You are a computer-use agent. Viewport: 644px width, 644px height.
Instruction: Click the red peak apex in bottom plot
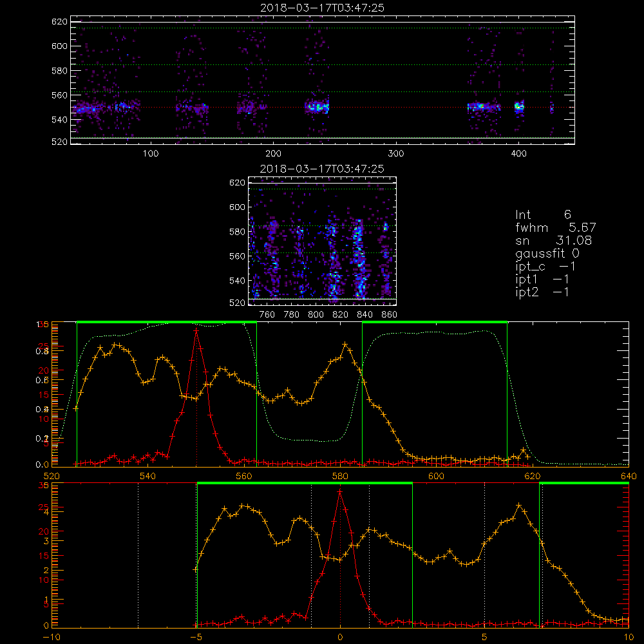click(x=340, y=491)
